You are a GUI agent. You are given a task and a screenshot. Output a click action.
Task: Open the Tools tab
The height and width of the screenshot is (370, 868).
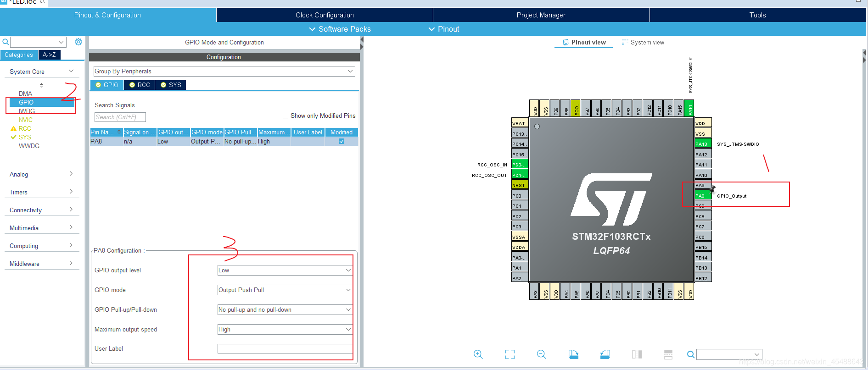click(x=758, y=15)
